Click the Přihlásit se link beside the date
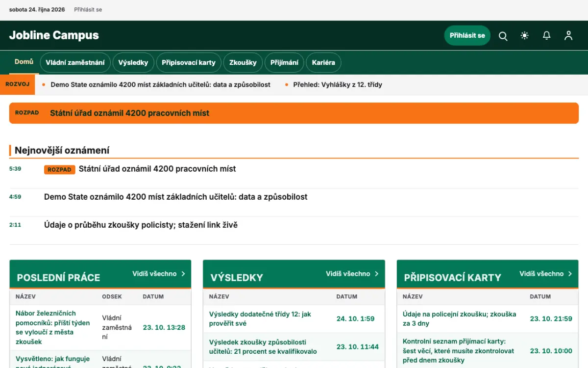The image size is (588, 368). tap(88, 10)
